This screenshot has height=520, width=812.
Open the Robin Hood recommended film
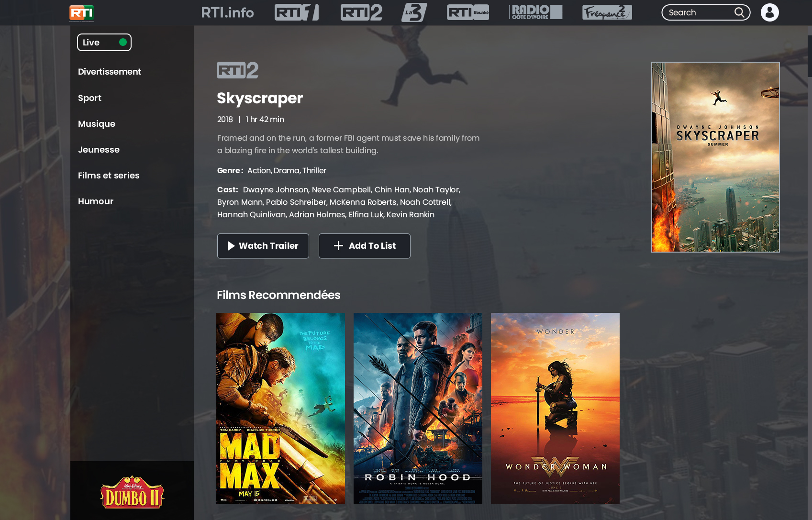418,408
